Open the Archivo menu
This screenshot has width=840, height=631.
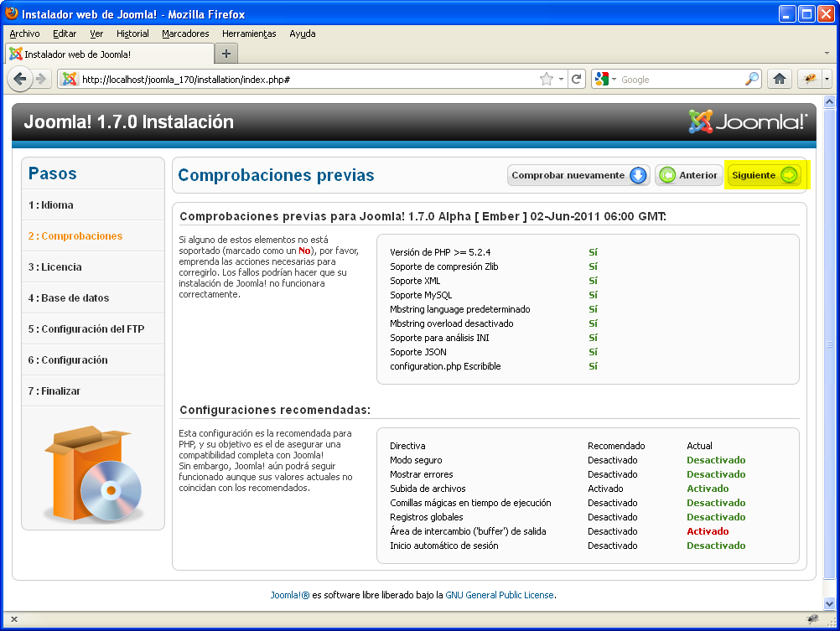24,34
